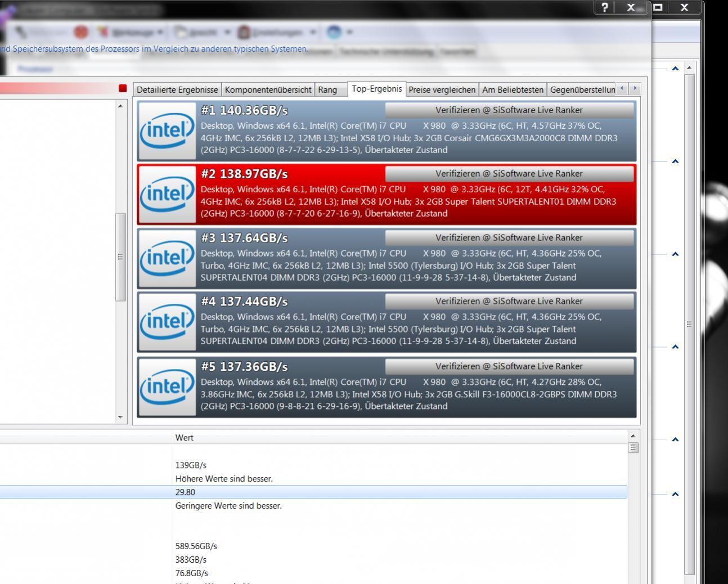Open the Gegenüberstellung tab
728x584 pixels.
[582, 89]
